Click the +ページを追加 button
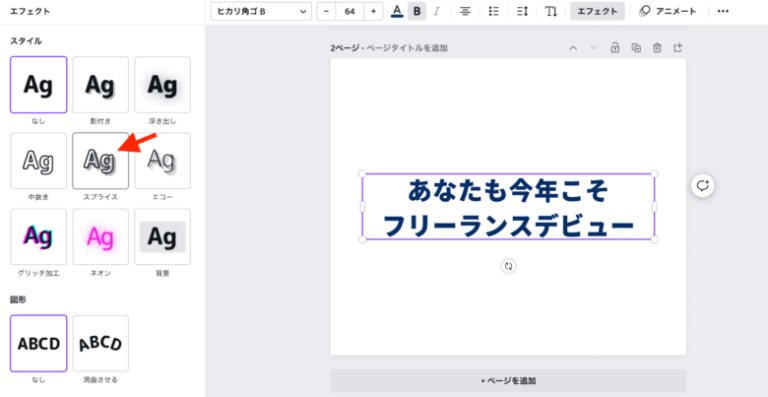Screen dimensions: 768x397 (508, 380)
